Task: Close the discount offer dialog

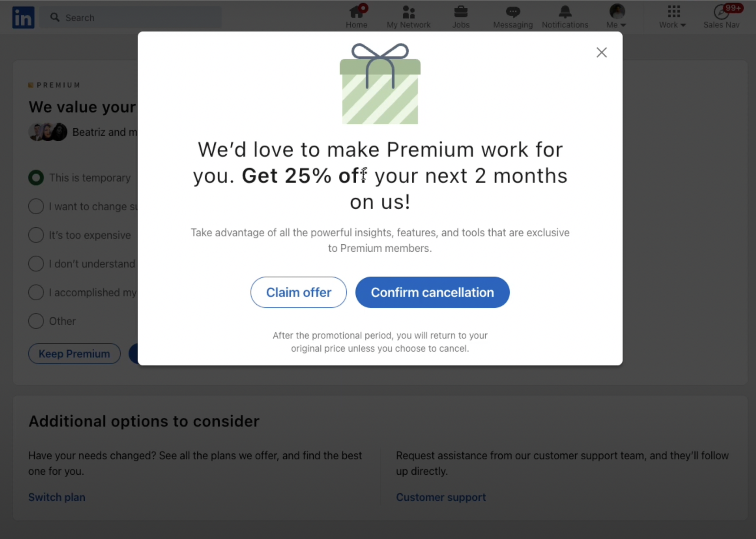Action: (x=602, y=53)
